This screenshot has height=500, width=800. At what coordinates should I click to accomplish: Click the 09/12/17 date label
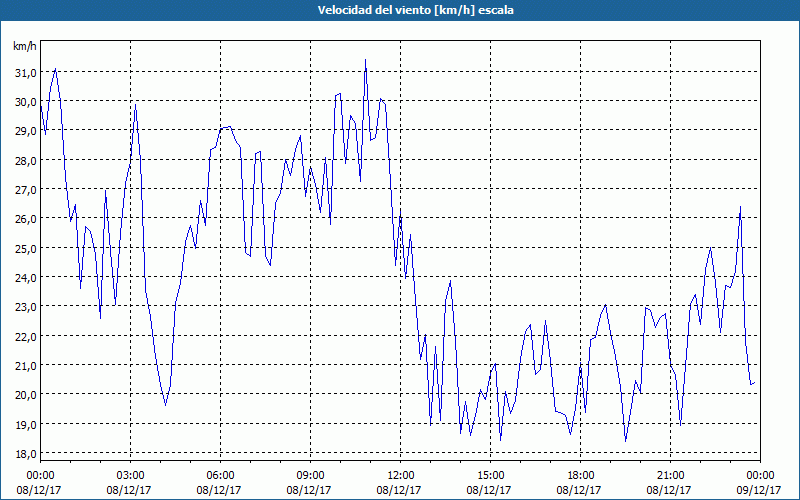[x=759, y=490]
